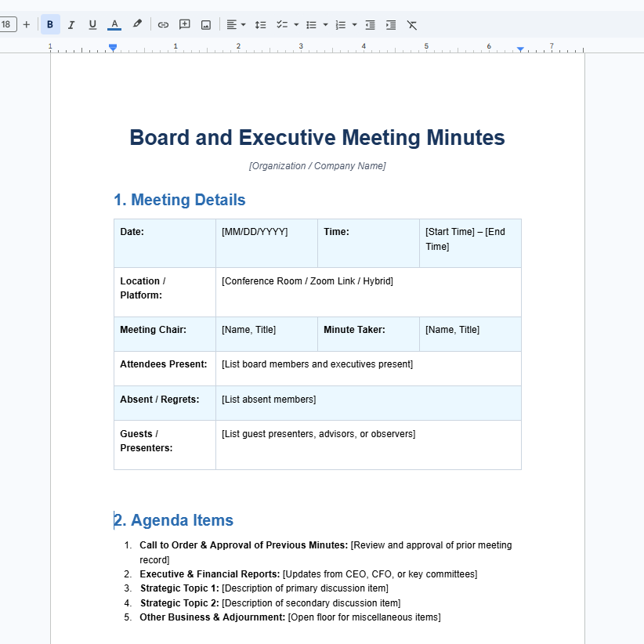This screenshot has width=644, height=644.
Task: Click the [Organization / Company Name] placeholder
Action: pyautogui.click(x=317, y=166)
